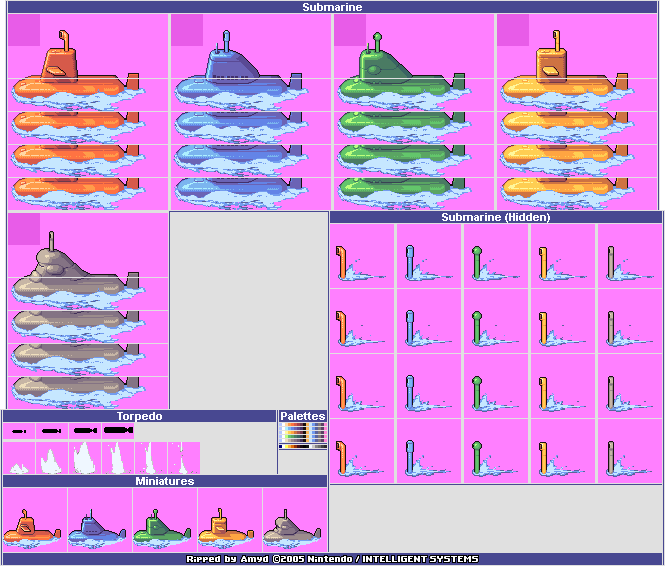Screen dimensions: 665x566
Task: Pick the bottom green hull-only frame in Submarine section
Action: tap(404, 194)
